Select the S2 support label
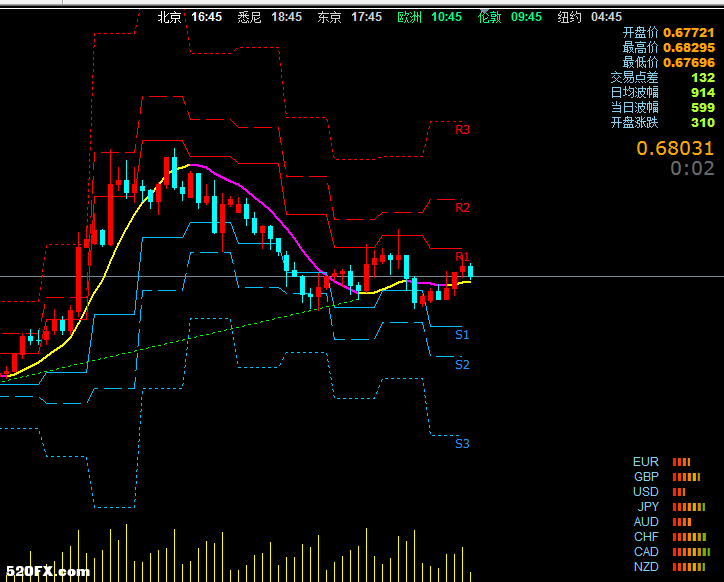The width and height of the screenshot is (724, 582). click(x=462, y=365)
